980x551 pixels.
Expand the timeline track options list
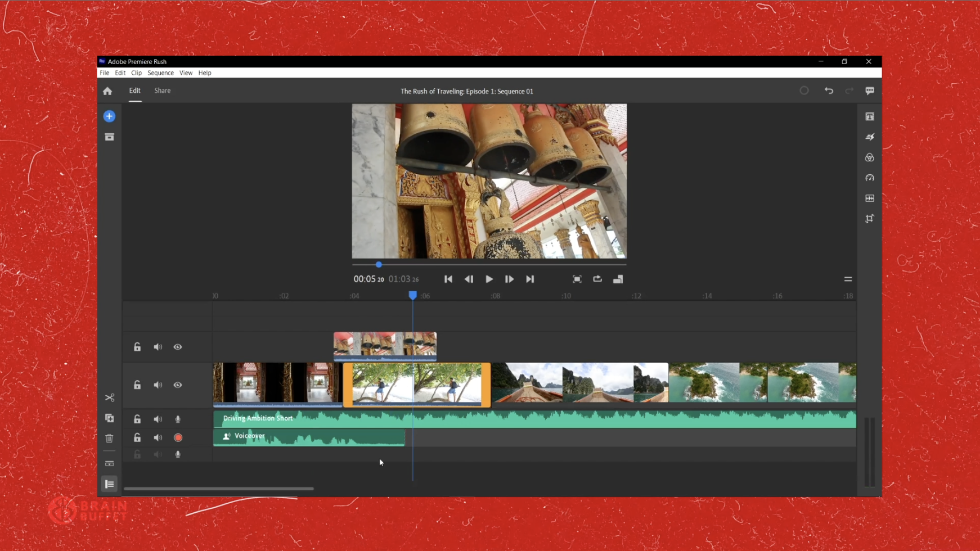(110, 484)
